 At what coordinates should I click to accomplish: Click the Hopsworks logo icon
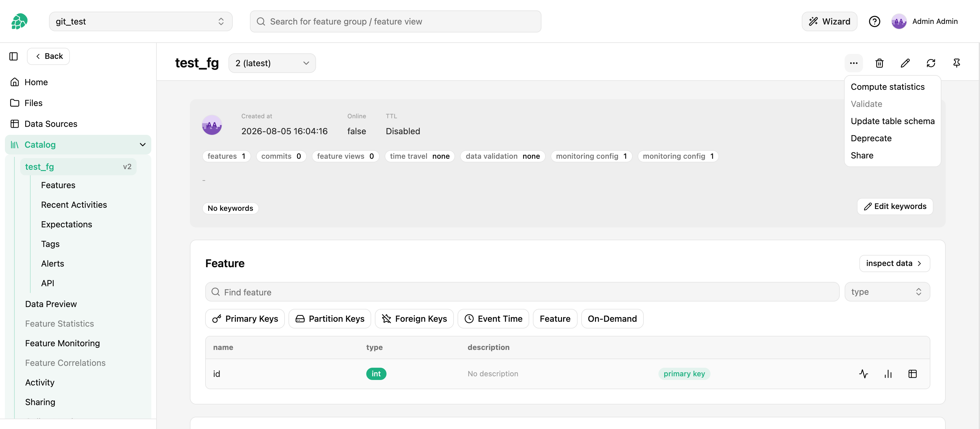pyautogui.click(x=19, y=21)
